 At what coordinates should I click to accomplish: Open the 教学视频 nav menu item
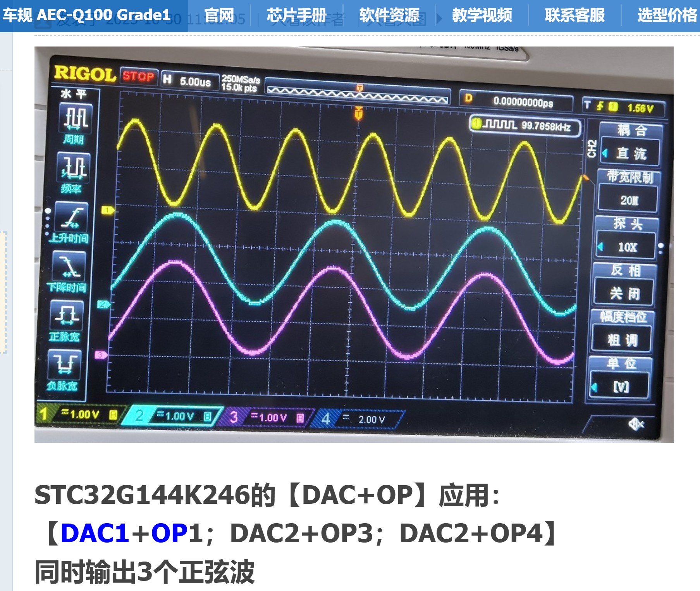click(x=482, y=16)
